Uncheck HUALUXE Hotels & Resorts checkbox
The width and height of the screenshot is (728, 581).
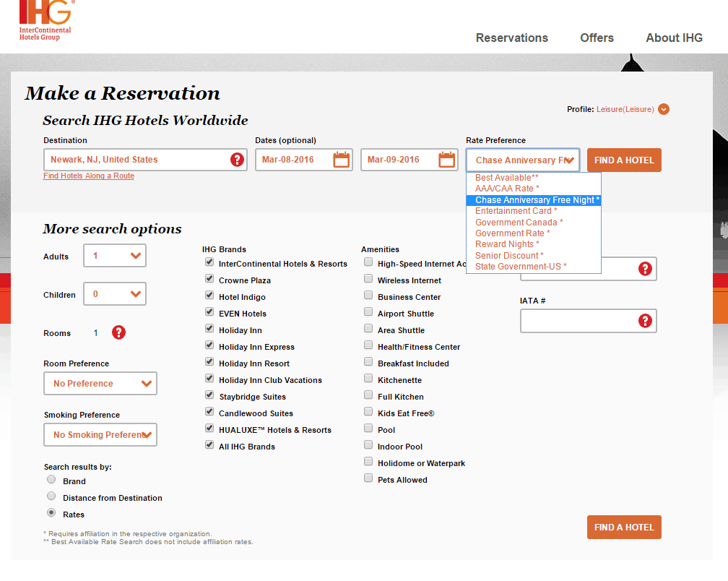[210, 429]
